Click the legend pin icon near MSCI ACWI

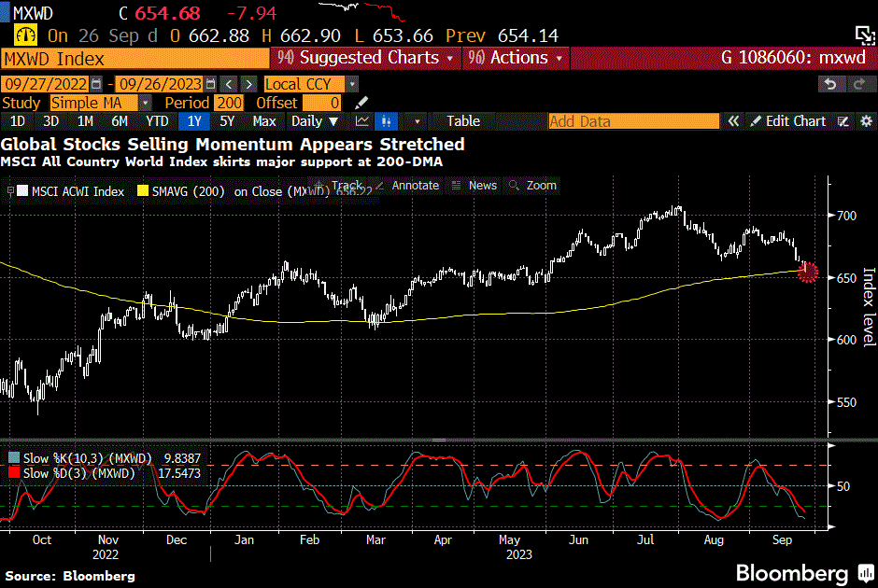10,191
